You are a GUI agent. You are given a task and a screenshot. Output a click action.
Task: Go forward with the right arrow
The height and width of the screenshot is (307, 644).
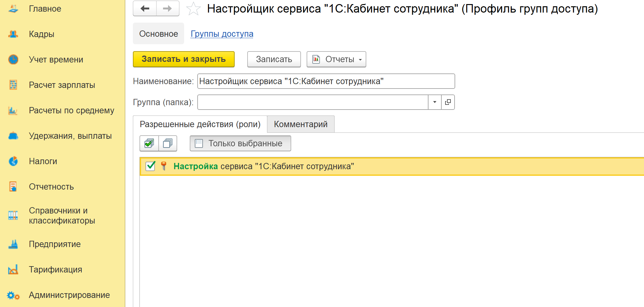[168, 8]
